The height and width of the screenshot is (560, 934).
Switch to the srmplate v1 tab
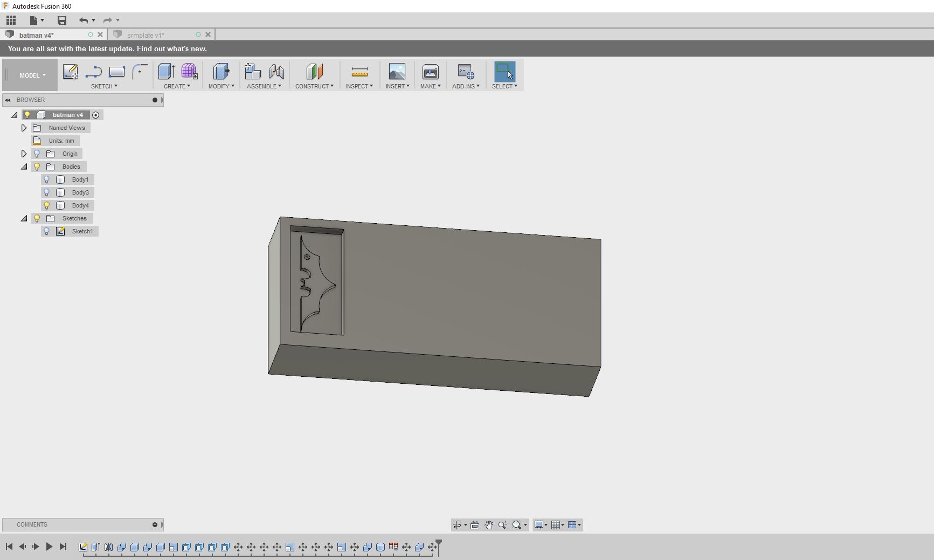coord(146,35)
